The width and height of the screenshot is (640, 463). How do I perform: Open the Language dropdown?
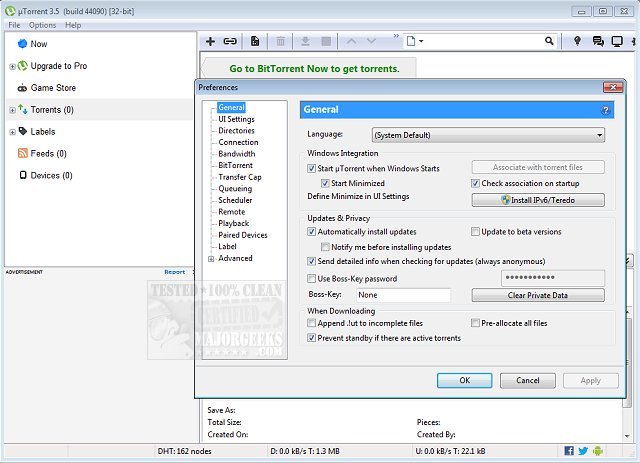(x=488, y=135)
